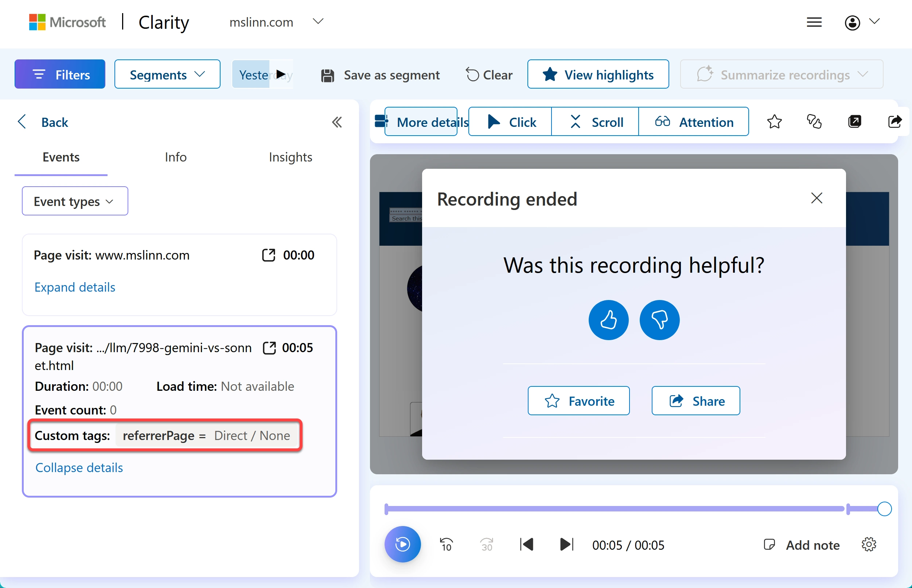Click the Microsoft logo
The width and height of the screenshot is (912, 588).
click(67, 22)
